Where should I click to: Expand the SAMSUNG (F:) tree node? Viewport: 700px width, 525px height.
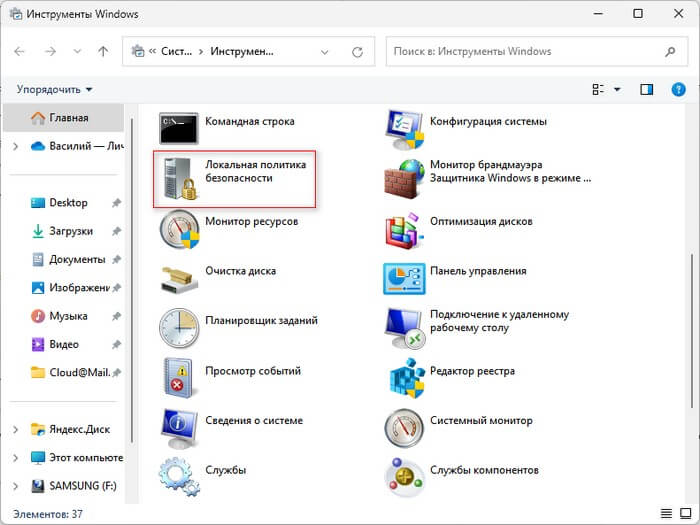tap(16, 486)
